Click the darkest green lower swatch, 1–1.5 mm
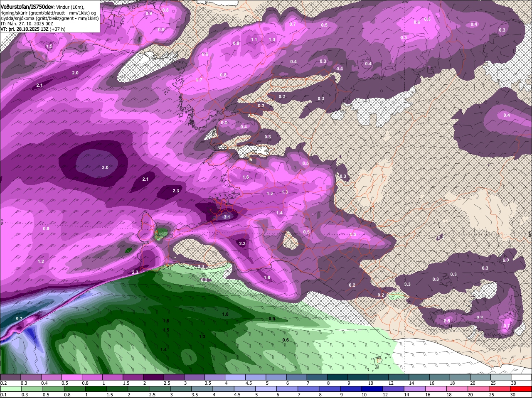This screenshot has height=398, width=532. point(96,389)
